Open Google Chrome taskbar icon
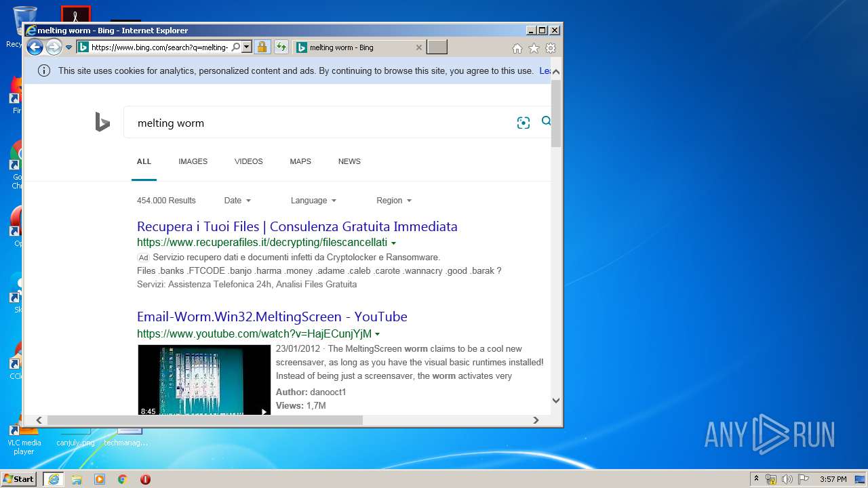This screenshot has height=488, width=868. (123, 479)
